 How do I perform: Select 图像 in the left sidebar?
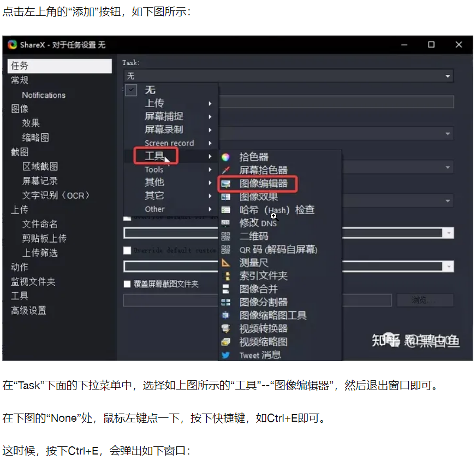coord(20,109)
